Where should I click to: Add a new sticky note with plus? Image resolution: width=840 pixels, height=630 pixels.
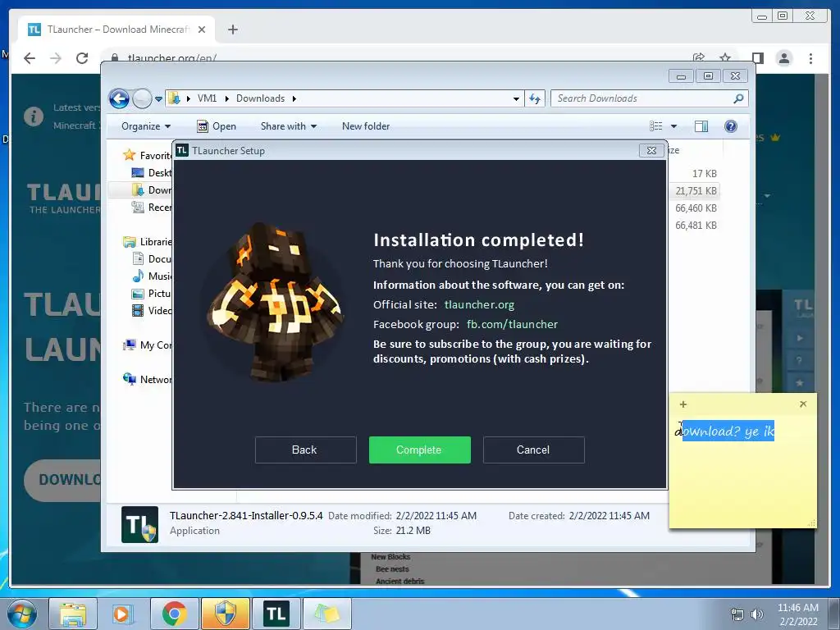point(683,404)
